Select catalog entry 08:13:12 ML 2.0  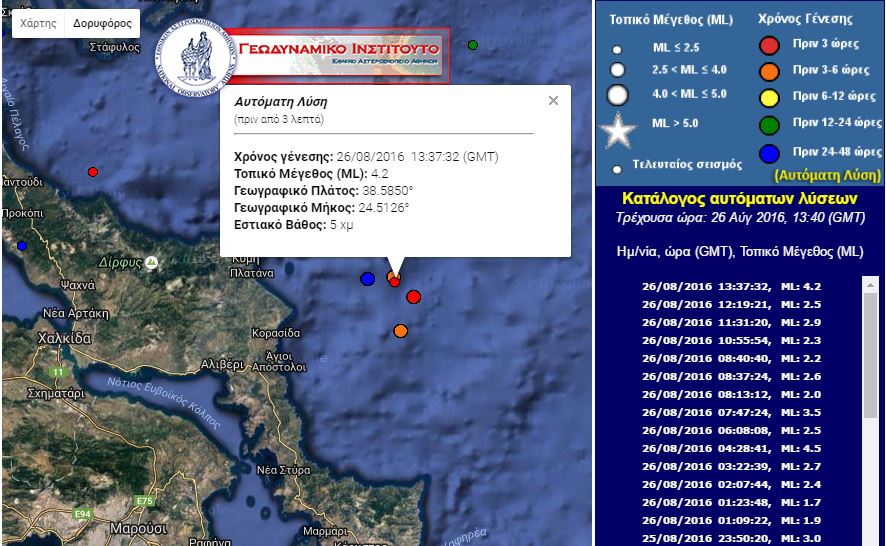click(x=731, y=395)
